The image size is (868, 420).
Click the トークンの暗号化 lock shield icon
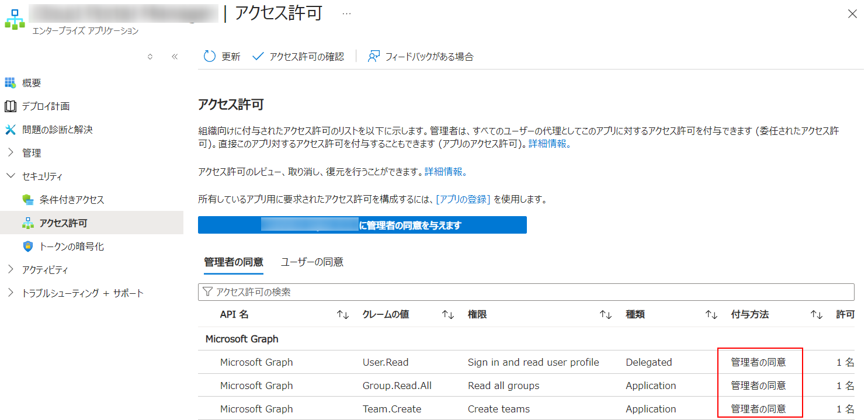27,247
